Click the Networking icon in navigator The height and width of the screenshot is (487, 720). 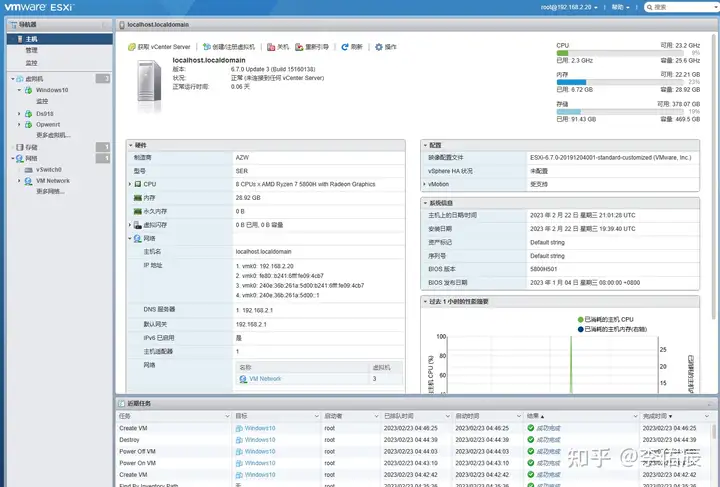coord(20,158)
